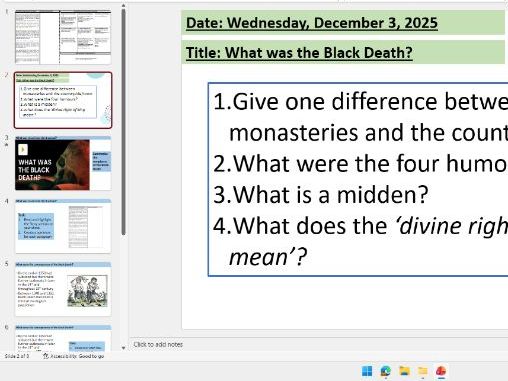Open the yellow folder taskbar icon
The height and width of the screenshot is (381, 508).
click(423, 371)
